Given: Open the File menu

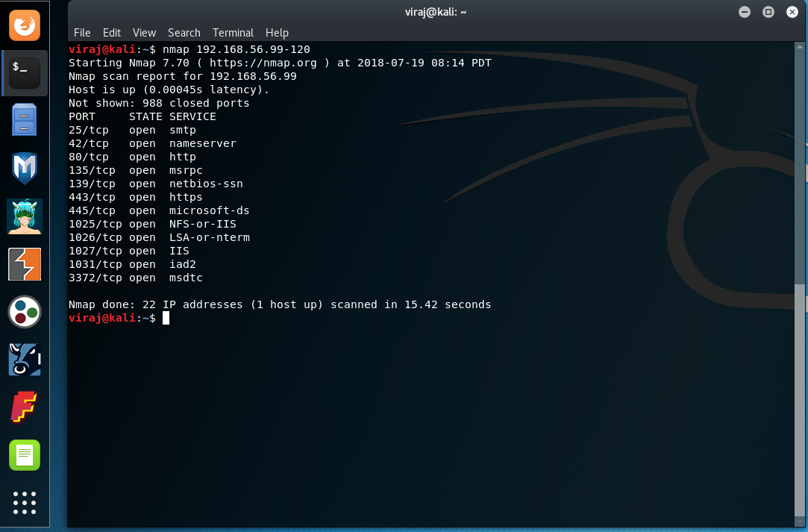Looking at the screenshot, I should point(82,33).
